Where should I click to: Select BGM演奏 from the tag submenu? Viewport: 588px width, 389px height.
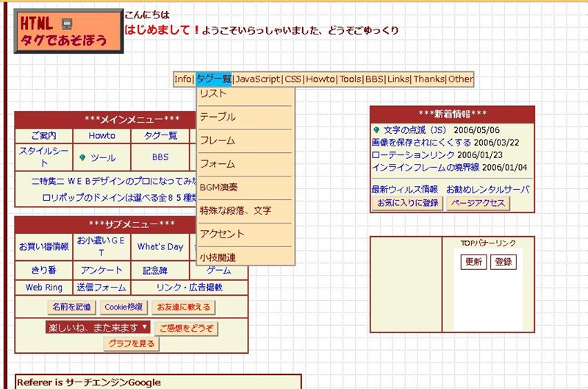pos(219,187)
